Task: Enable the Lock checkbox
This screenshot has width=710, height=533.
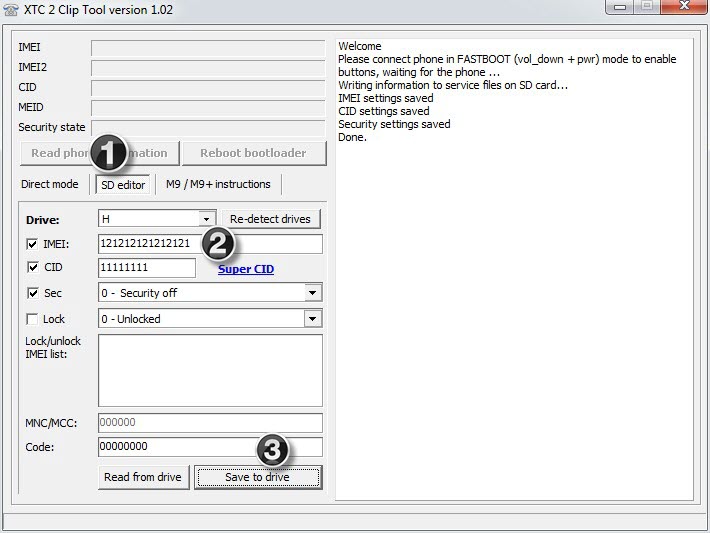Action: point(32,319)
